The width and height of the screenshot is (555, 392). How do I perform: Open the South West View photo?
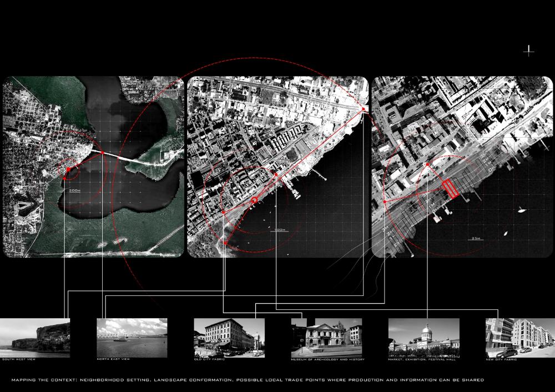(34, 337)
